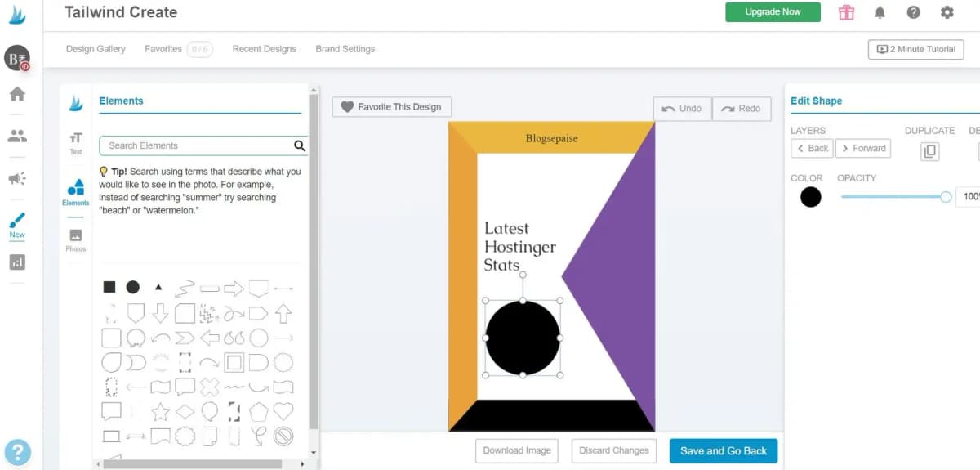The image size is (980, 470).
Task: Open the megaphone sidebar icon
Action: [x=17, y=178]
